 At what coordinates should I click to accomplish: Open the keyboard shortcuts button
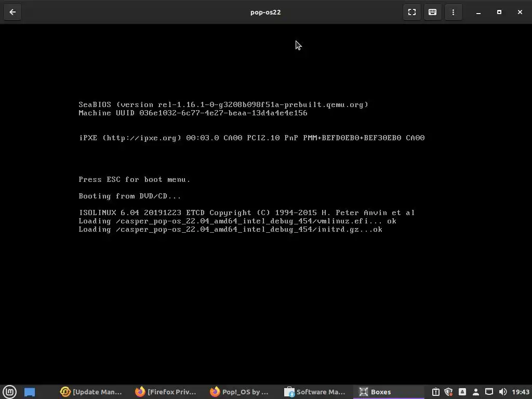432,12
